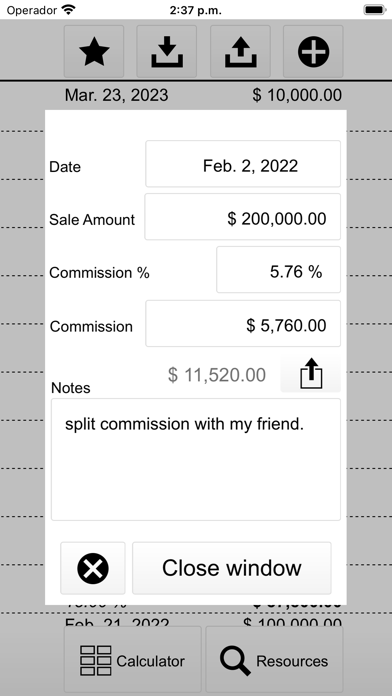
Task: Switch to the Calculator tab
Action: point(133,661)
